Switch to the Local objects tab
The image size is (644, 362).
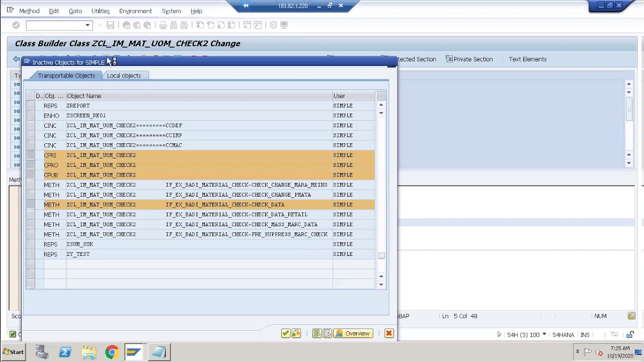[x=124, y=75]
